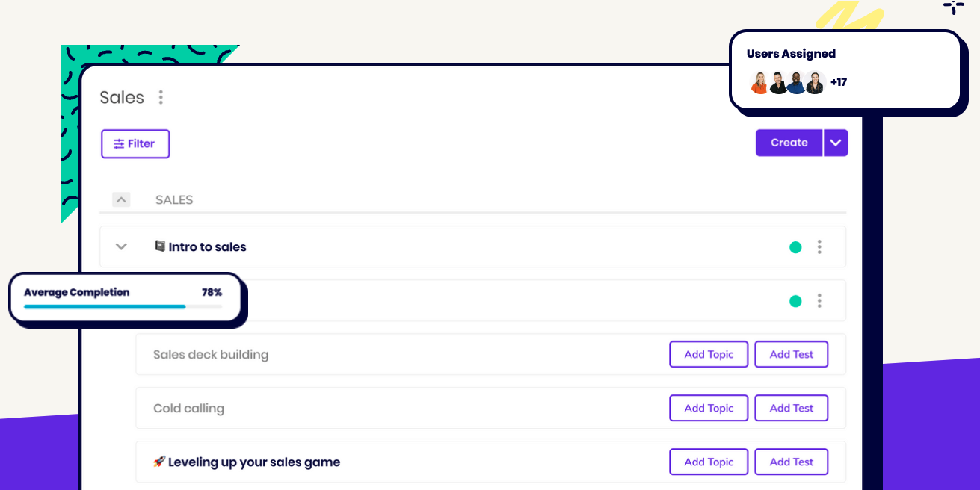Click the +17 users count
The image size is (980, 490).
(x=839, y=82)
